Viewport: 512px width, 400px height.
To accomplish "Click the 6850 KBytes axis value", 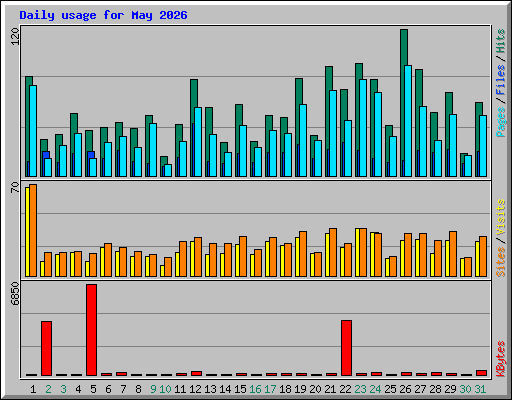I will click(x=15, y=294).
